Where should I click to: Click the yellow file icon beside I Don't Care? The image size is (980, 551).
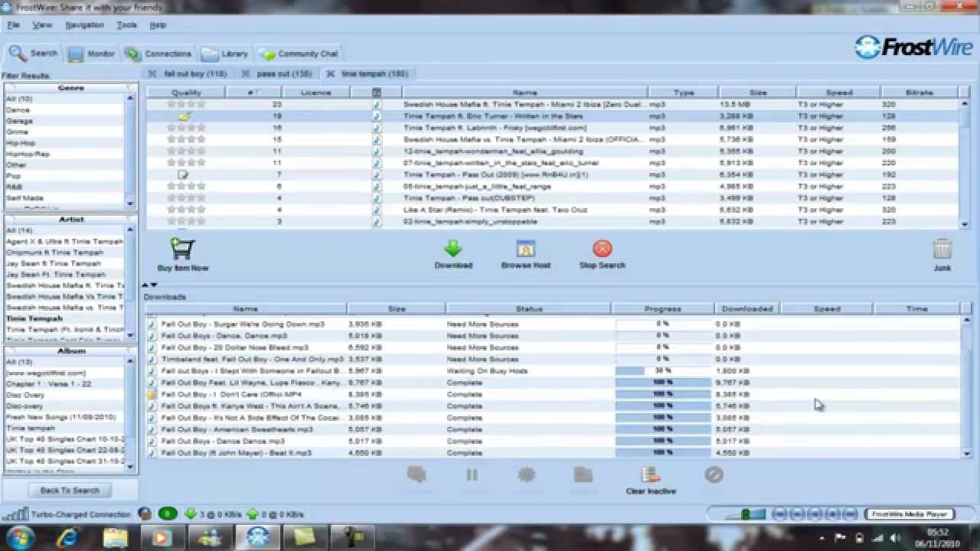tap(152, 394)
